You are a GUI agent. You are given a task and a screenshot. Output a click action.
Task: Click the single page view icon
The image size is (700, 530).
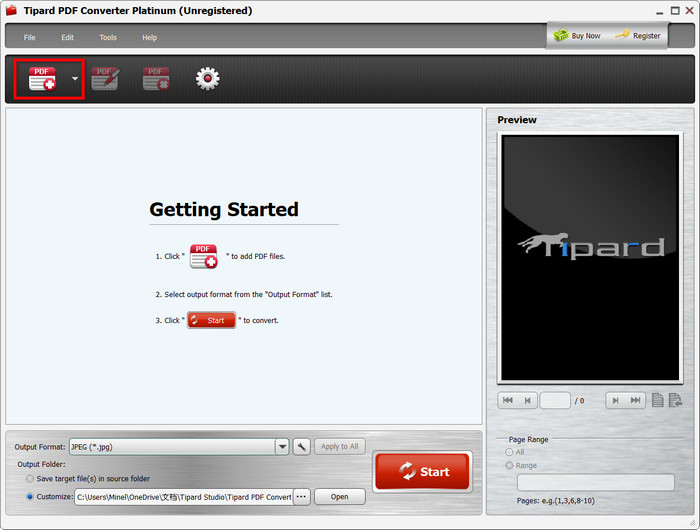[658, 400]
